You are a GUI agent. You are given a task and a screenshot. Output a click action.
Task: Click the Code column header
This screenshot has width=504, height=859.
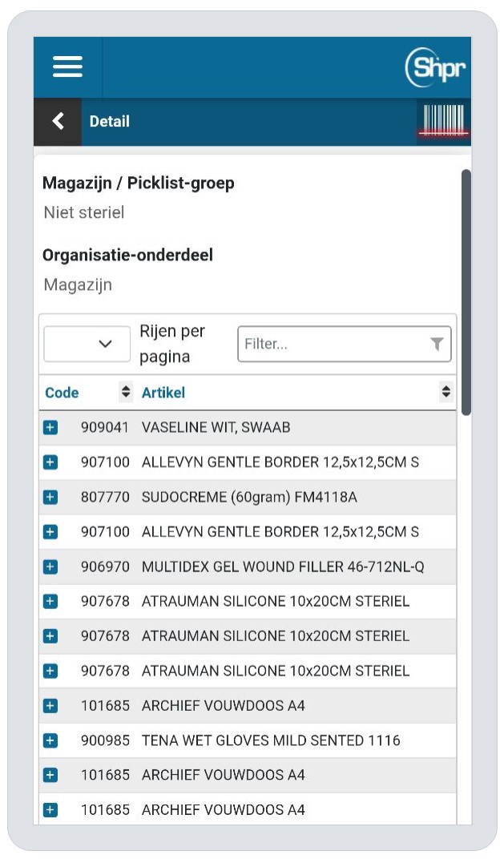(62, 393)
